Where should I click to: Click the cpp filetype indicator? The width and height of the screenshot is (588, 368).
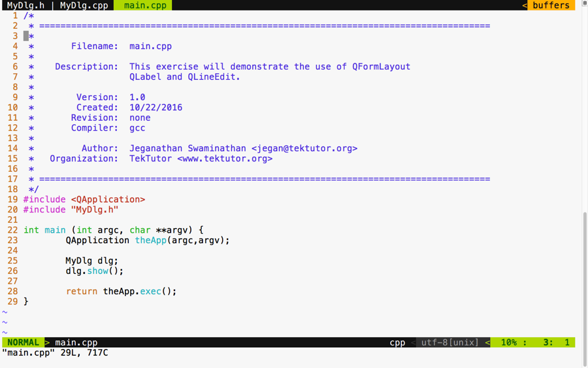click(x=397, y=343)
